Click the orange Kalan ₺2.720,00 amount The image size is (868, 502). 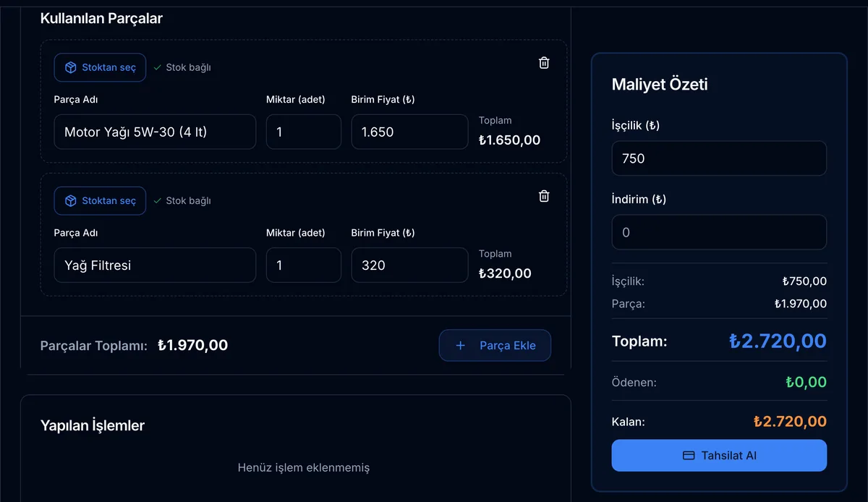790,421
